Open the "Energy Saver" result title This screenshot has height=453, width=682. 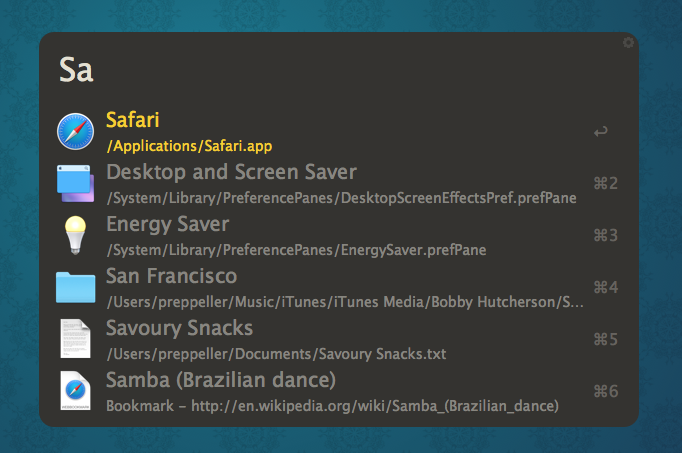[x=167, y=224]
